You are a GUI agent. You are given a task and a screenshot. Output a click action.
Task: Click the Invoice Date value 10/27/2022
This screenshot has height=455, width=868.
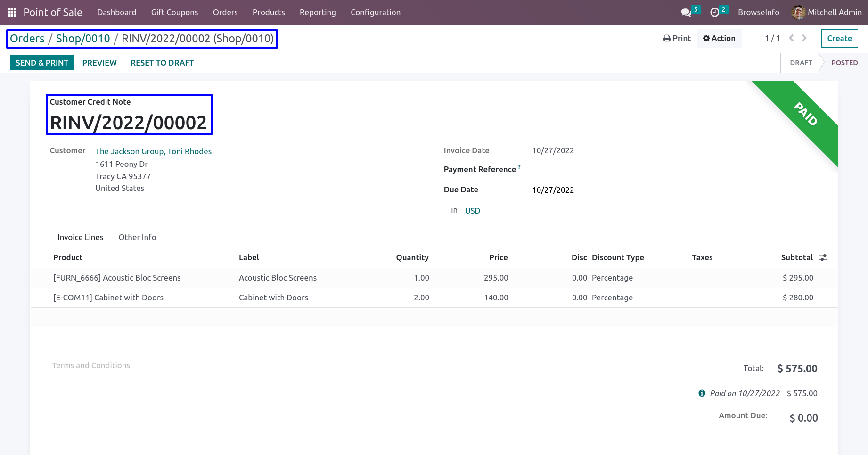click(553, 150)
